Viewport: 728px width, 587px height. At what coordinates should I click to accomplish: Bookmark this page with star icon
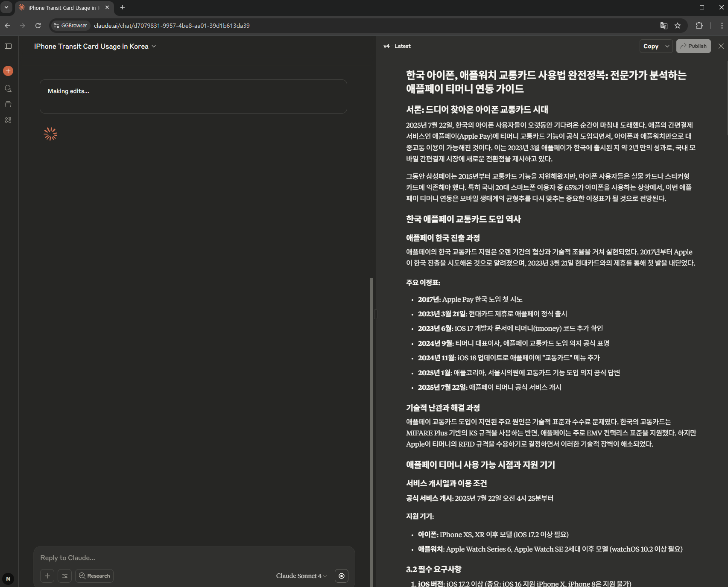[678, 26]
